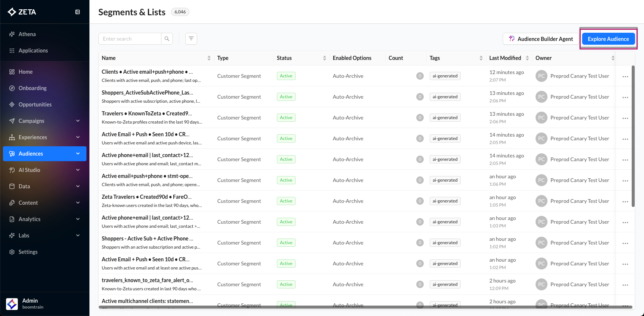Focus the Enter search field
644x316 pixels.
pos(130,39)
